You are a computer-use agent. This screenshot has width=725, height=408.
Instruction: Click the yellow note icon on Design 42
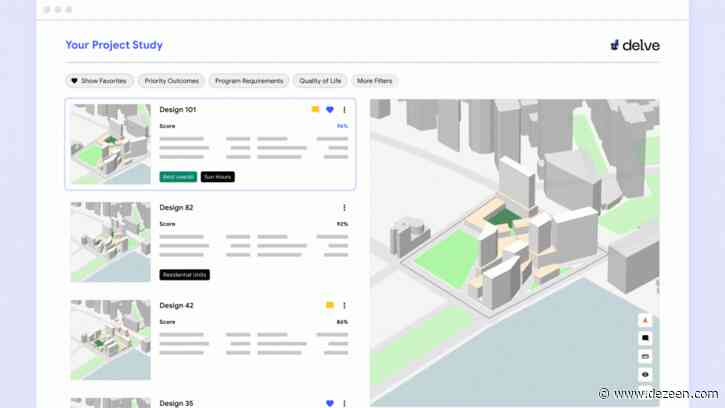[x=330, y=305]
